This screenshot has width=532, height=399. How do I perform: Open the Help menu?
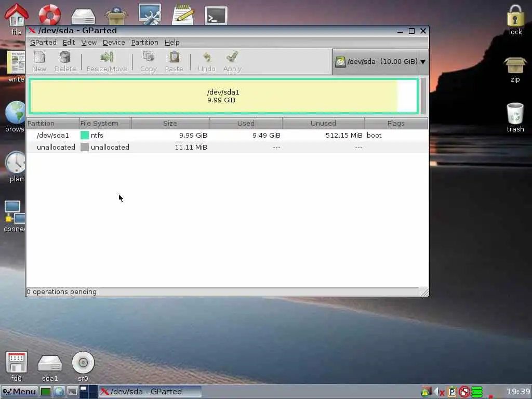pyautogui.click(x=172, y=43)
